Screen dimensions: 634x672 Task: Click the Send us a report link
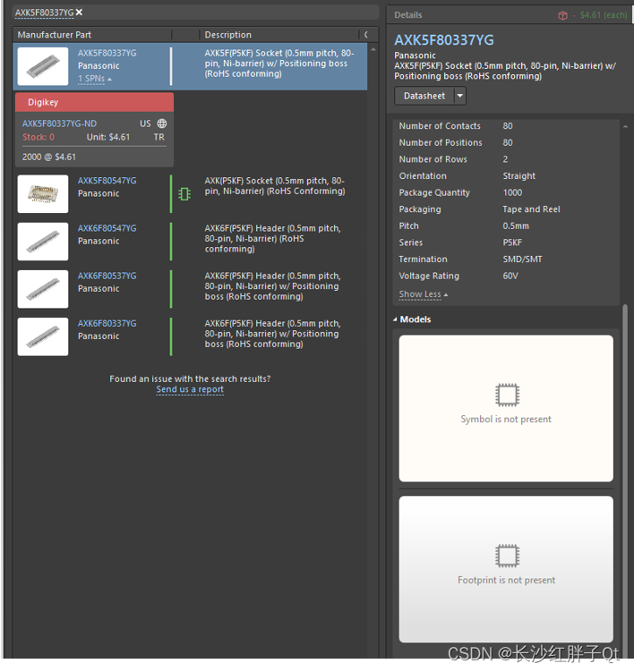tap(190, 389)
